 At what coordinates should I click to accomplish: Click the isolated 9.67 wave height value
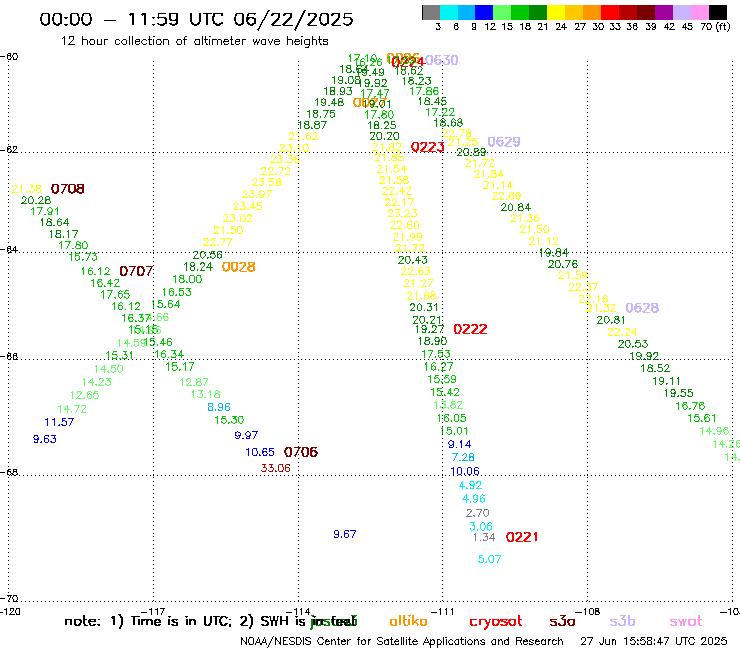345,534
